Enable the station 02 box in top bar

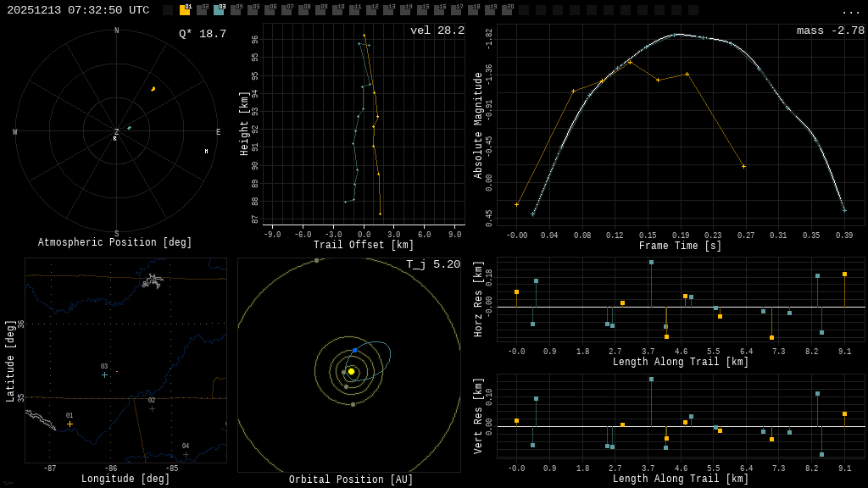(x=202, y=10)
